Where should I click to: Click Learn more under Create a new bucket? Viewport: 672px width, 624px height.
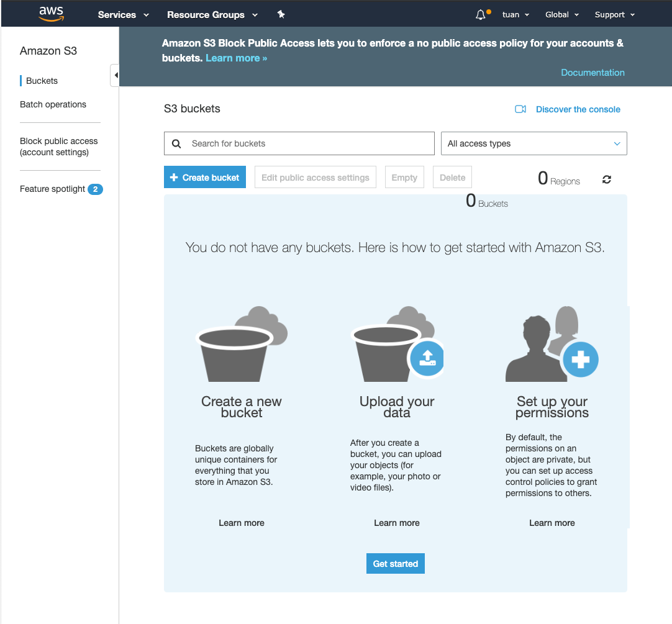click(x=241, y=523)
